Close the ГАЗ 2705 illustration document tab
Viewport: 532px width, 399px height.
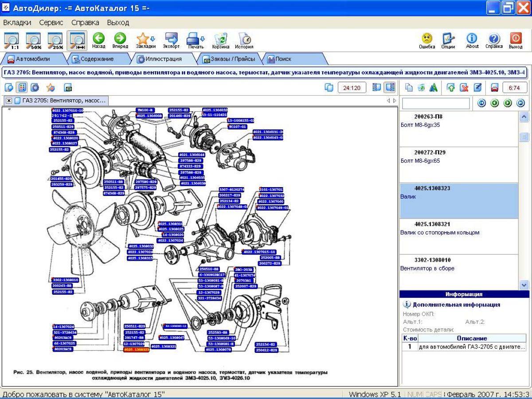[x=9, y=101]
